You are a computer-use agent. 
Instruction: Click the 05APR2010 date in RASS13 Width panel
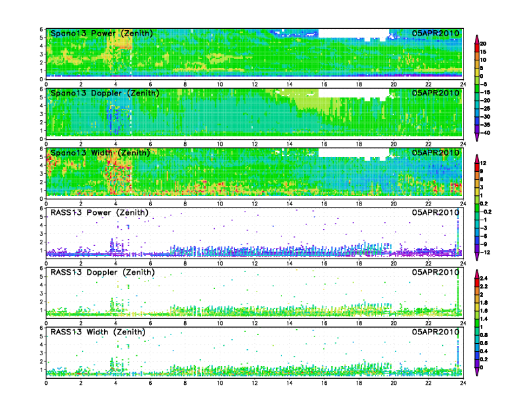click(436, 332)
